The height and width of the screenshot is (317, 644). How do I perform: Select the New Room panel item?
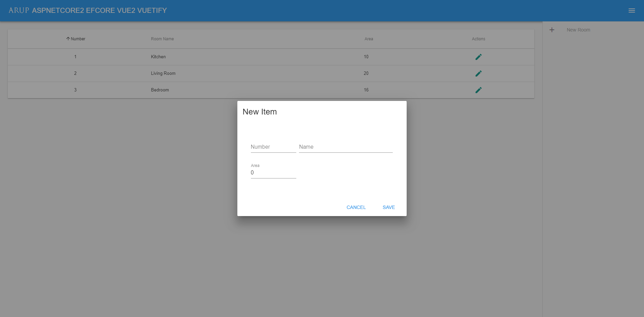pos(578,29)
